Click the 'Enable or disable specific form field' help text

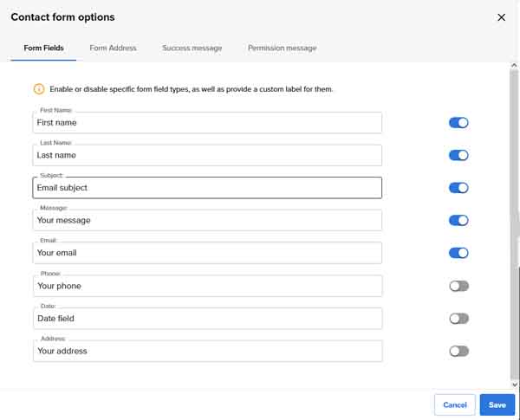pos(191,89)
